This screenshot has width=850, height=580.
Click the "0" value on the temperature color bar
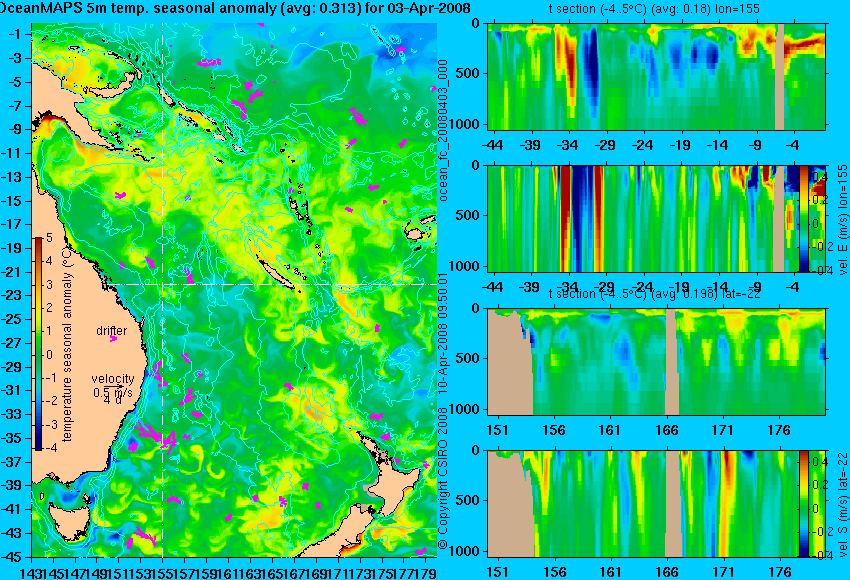click(49, 355)
